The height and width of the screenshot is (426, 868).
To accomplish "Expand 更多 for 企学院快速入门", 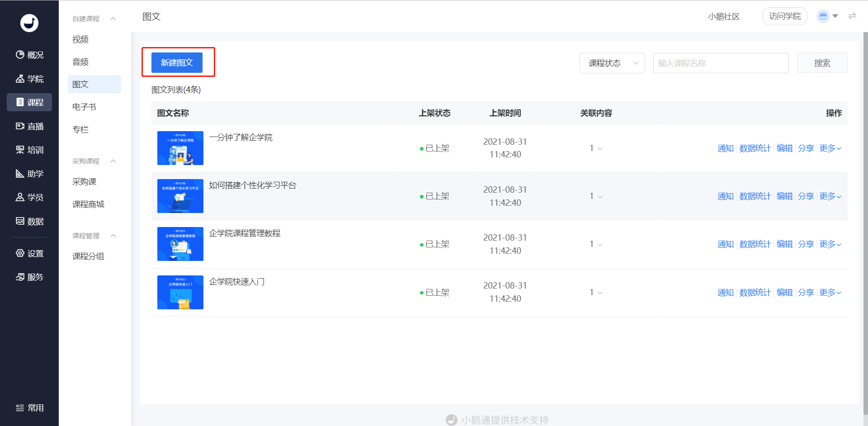I will (x=830, y=293).
